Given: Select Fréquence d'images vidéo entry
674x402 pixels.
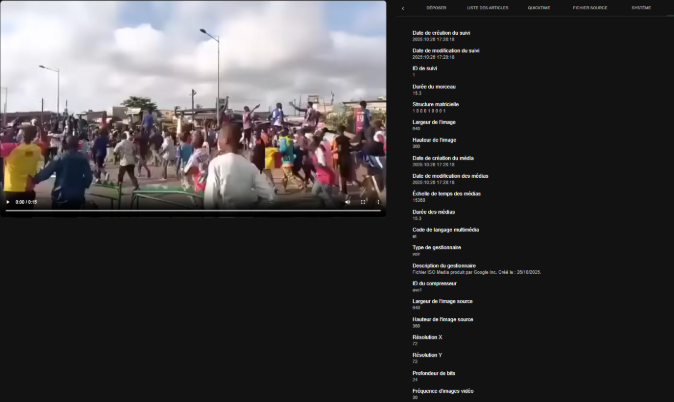Looking at the screenshot, I should click(x=443, y=390).
